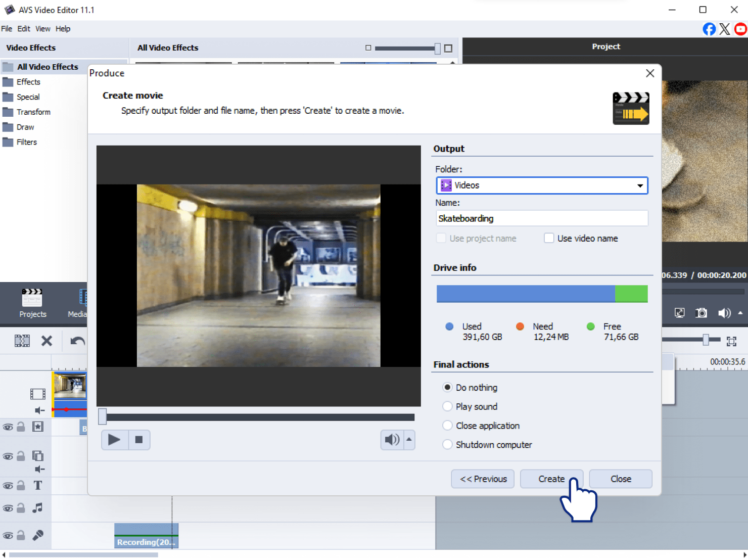Viewport: 748px width, 560px height.
Task: Open the Filters effects category
Action: point(28,142)
